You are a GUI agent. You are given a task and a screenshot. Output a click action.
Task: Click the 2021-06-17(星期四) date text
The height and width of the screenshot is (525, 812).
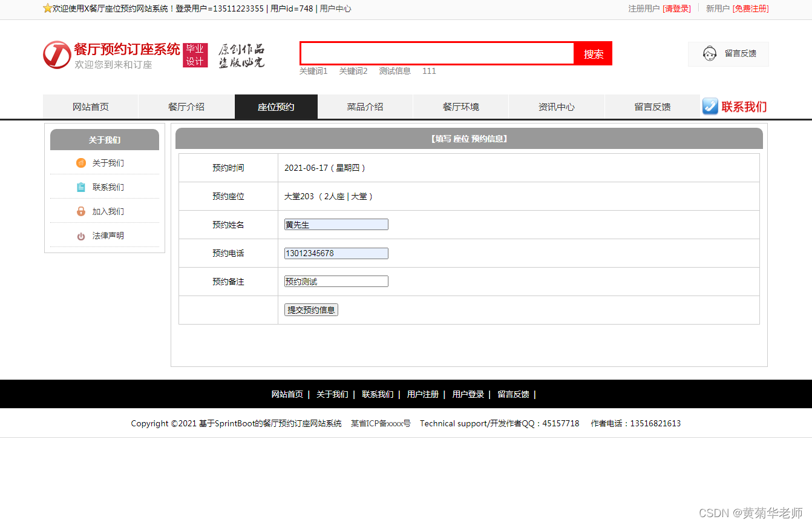(325, 168)
